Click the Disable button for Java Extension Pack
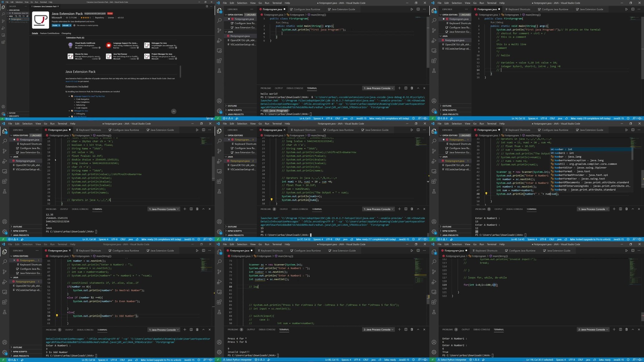Image resolution: width=644 pixels, height=362 pixels. (x=55, y=25)
